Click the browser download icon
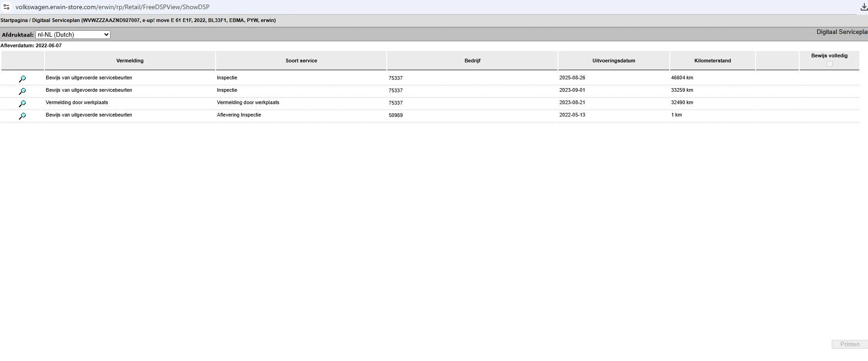This screenshot has height=361, width=868. click(863, 7)
